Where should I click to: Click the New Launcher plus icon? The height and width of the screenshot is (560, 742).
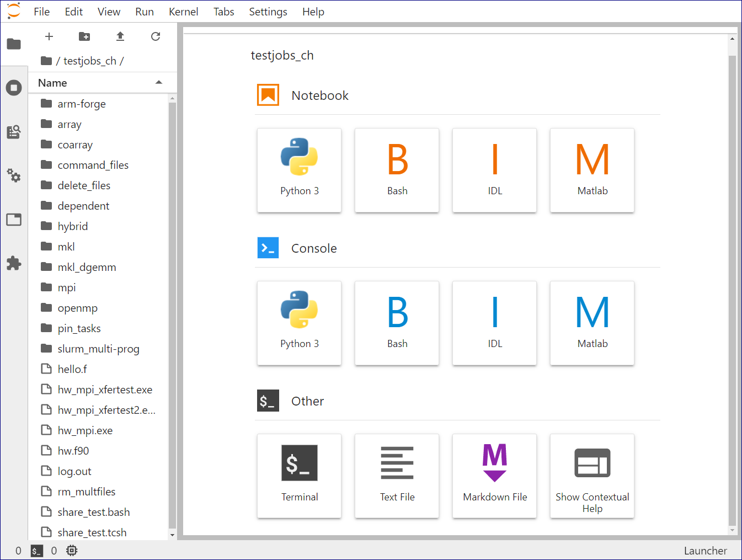[49, 36]
